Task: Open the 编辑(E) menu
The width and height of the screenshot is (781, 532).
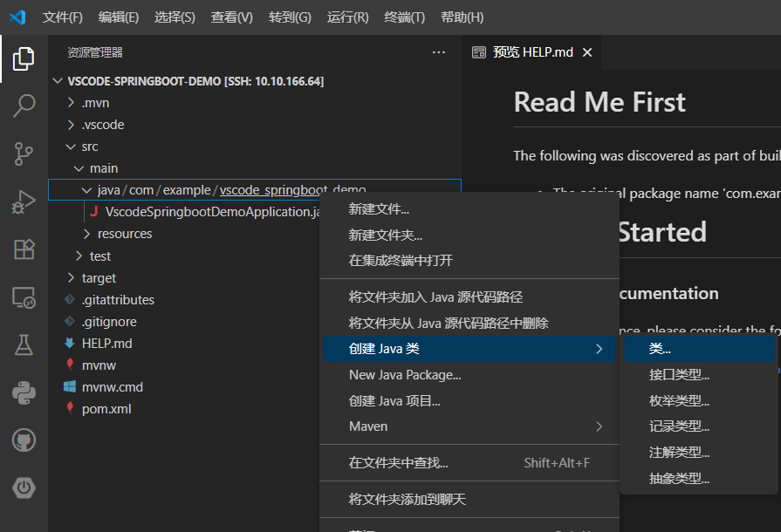Action: (119, 17)
